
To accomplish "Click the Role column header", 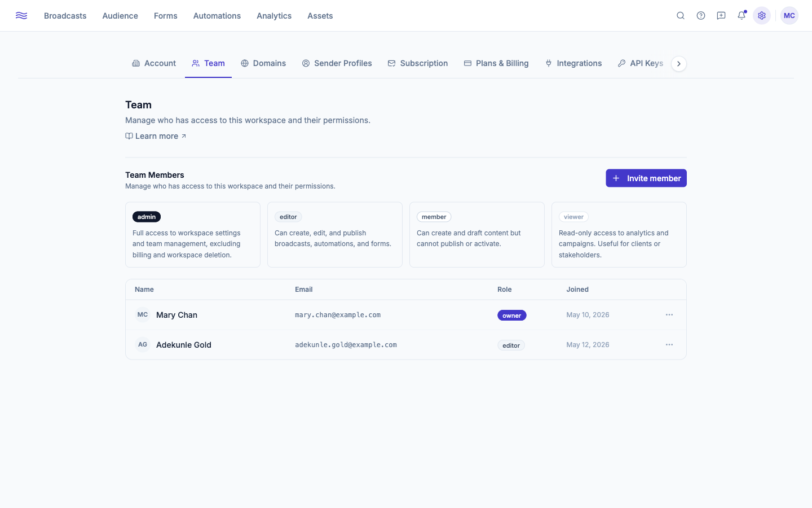I will (505, 290).
